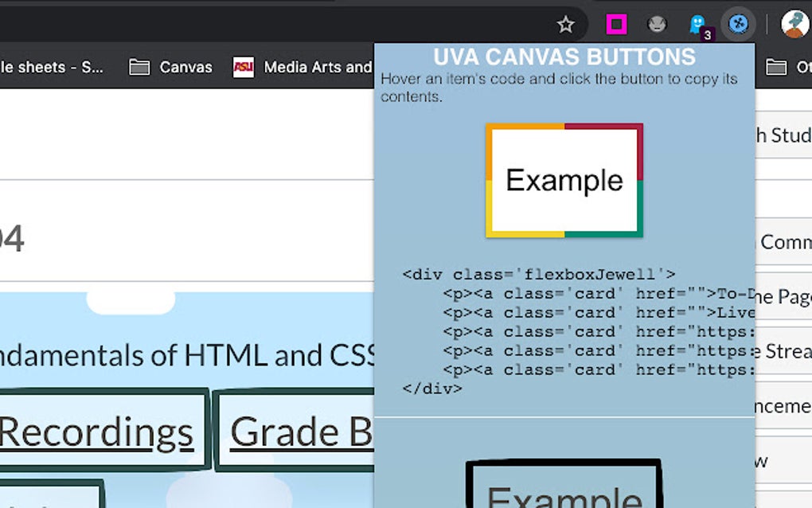812x508 pixels.
Task: Click the black-bordered Example button preview
Action: [x=565, y=484]
